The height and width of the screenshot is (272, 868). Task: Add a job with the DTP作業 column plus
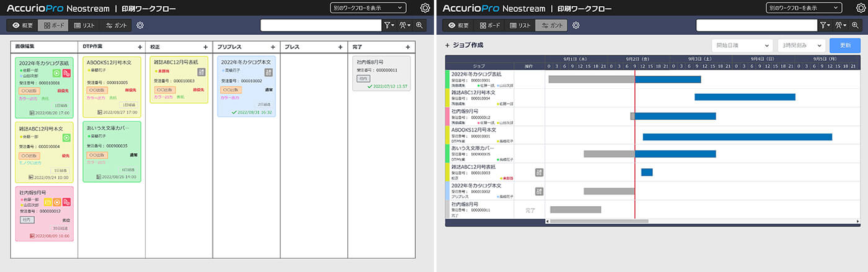tap(139, 47)
